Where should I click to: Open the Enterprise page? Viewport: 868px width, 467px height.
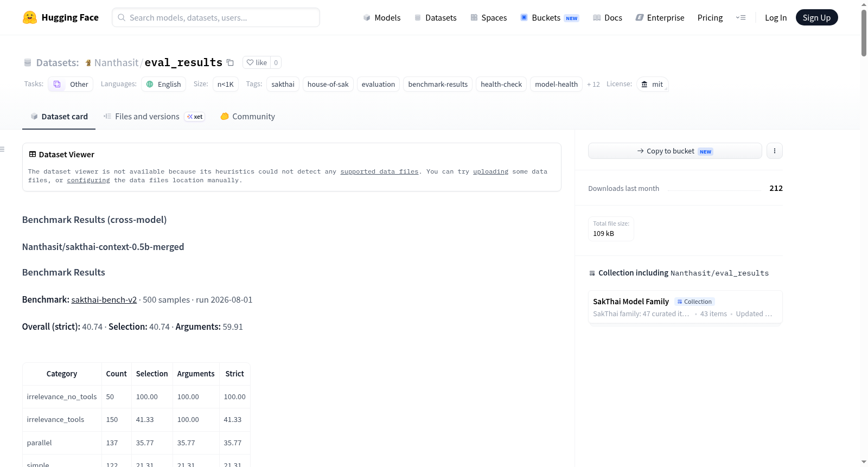(x=660, y=18)
